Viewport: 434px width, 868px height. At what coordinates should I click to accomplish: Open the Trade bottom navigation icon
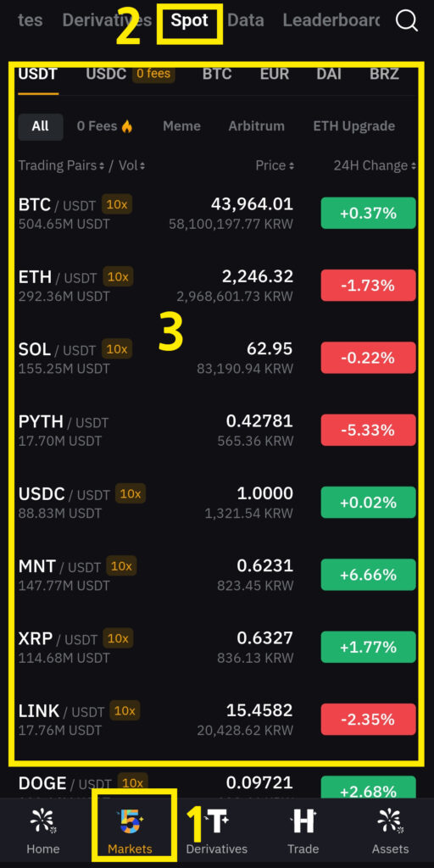[303, 822]
